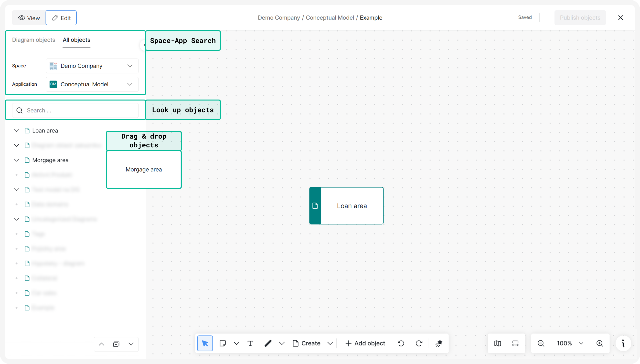
Task: Switch to Diagram objects tab
Action: [33, 40]
